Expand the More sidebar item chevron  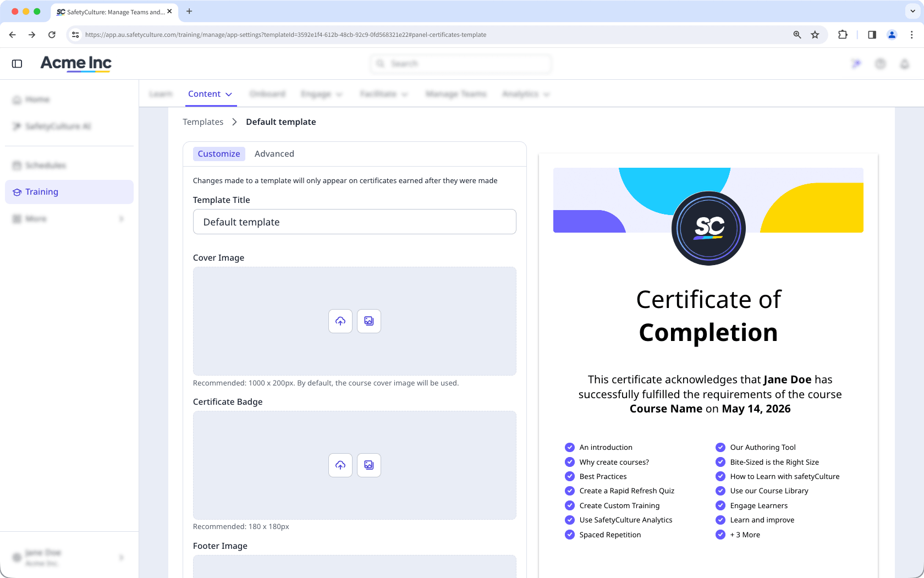pyautogui.click(x=121, y=219)
